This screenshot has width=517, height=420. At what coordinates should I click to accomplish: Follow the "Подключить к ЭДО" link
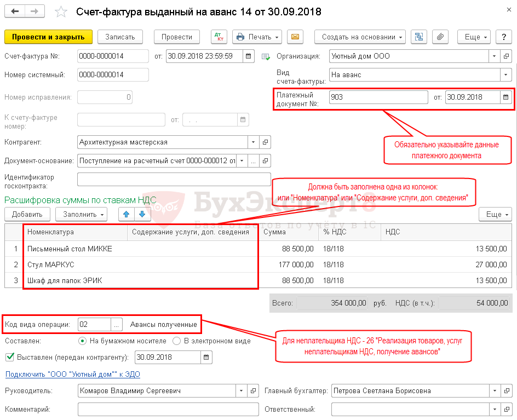[73, 375]
